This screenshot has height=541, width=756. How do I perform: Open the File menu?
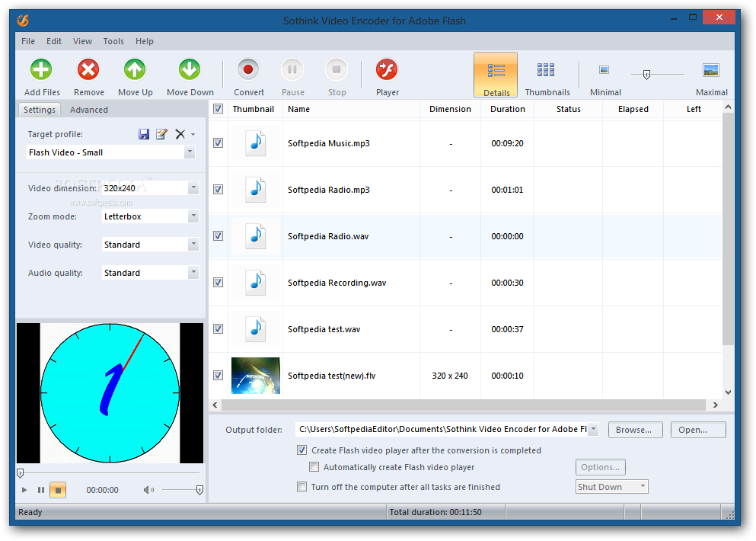[x=28, y=41]
